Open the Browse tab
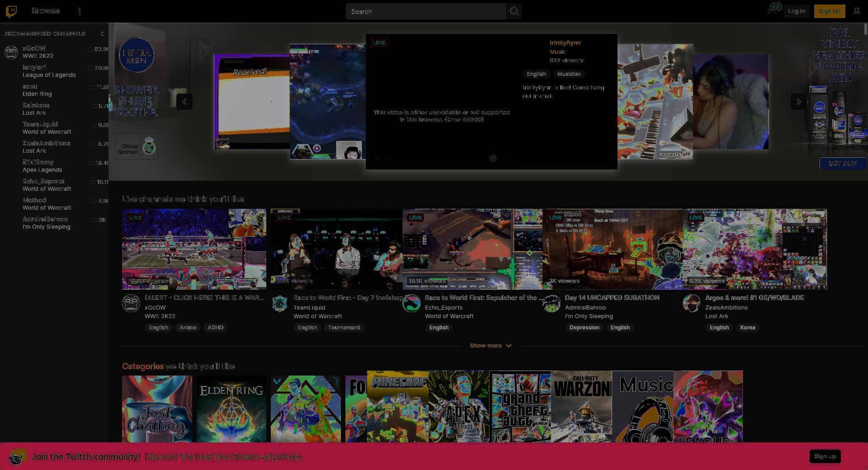Viewport: 868px width, 470px height. point(46,11)
